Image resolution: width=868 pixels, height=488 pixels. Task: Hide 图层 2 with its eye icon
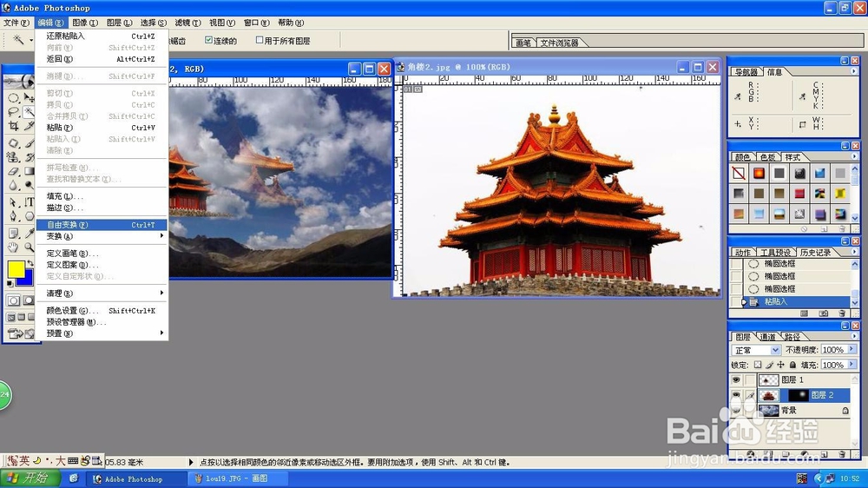click(x=736, y=395)
